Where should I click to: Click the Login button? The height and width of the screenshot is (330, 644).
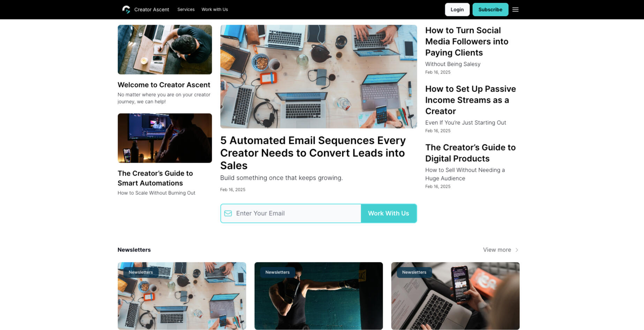pyautogui.click(x=457, y=9)
